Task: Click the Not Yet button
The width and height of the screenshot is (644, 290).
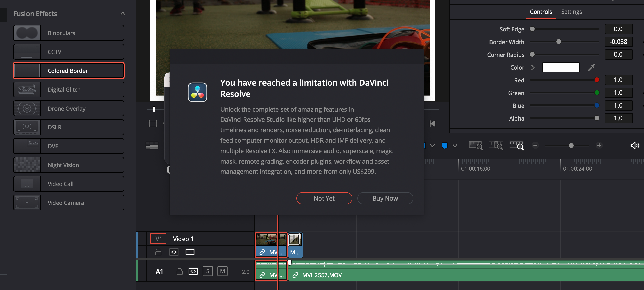Action: pyautogui.click(x=324, y=198)
